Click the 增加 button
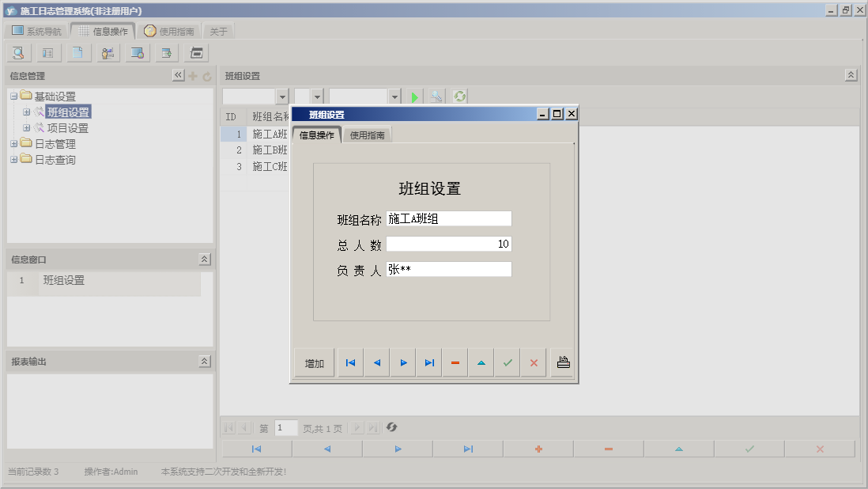The height and width of the screenshot is (489, 868). pyautogui.click(x=315, y=363)
